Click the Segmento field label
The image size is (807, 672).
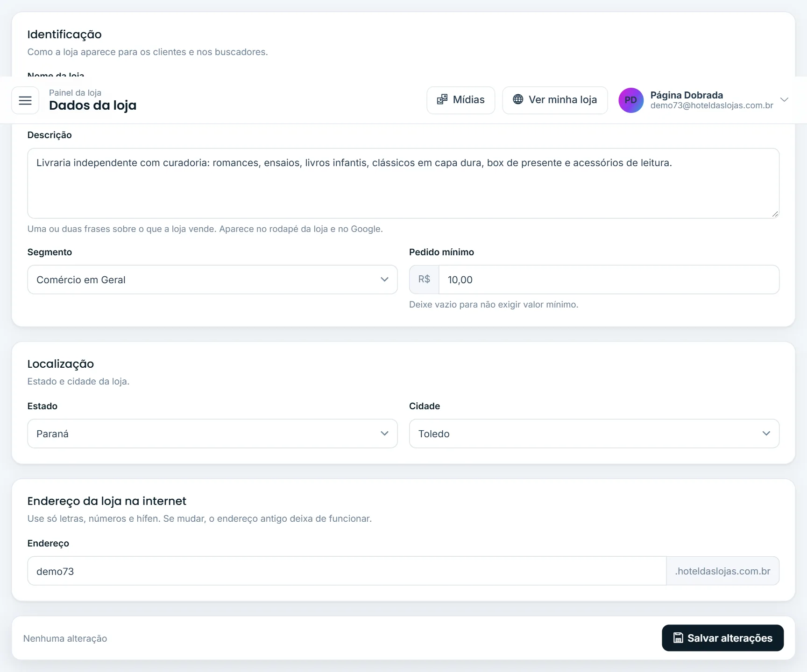pyautogui.click(x=50, y=252)
